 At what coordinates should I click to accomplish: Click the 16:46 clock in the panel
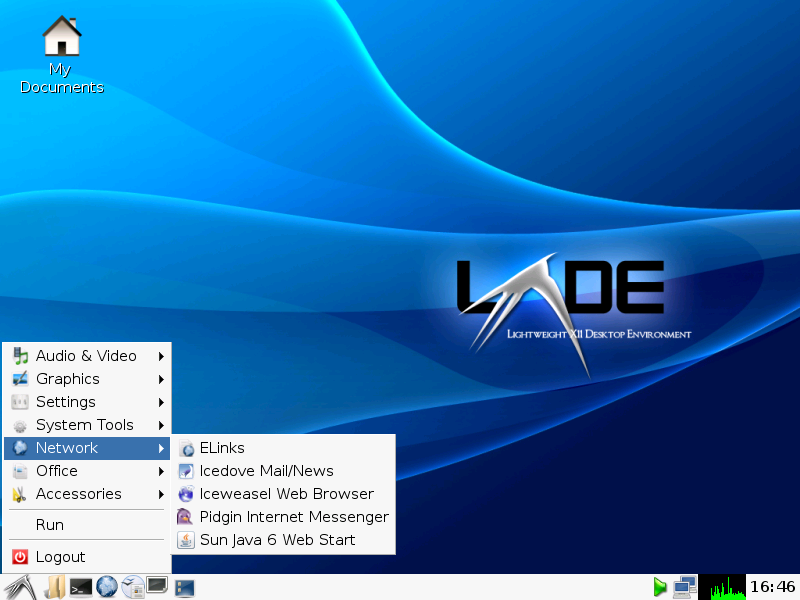coord(772,587)
